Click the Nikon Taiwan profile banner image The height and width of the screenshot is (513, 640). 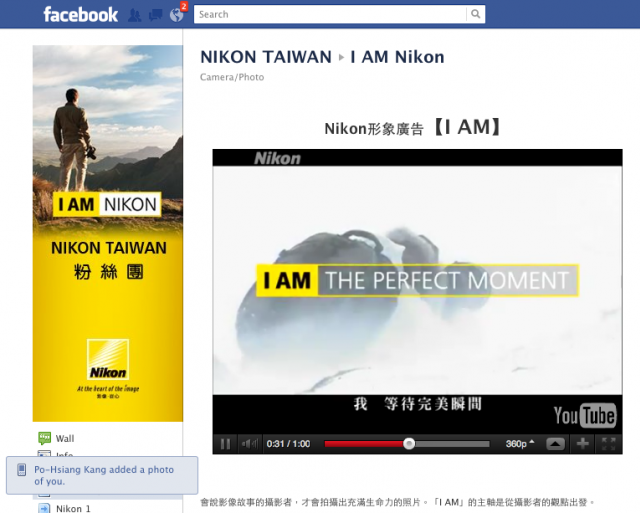(x=108, y=233)
